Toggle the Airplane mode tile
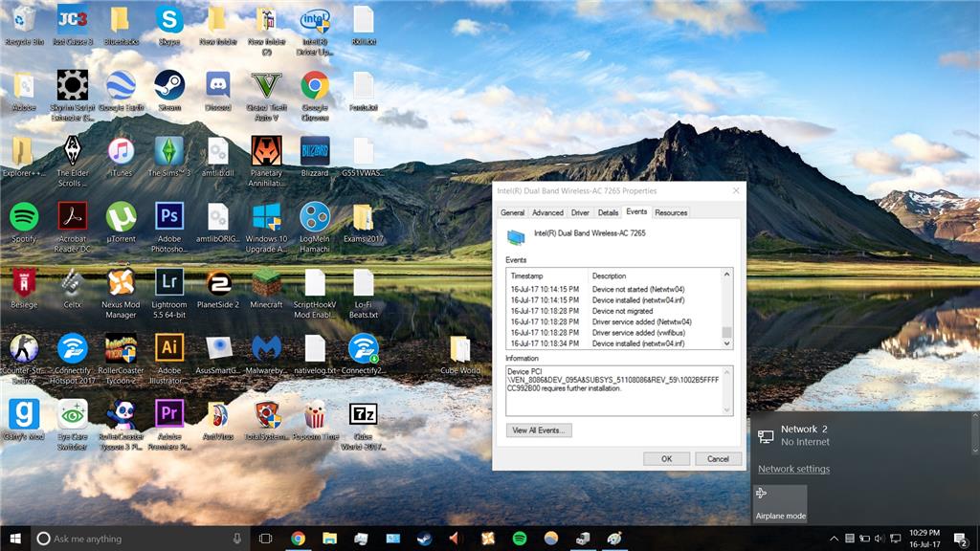The width and height of the screenshot is (980, 551). point(780,503)
